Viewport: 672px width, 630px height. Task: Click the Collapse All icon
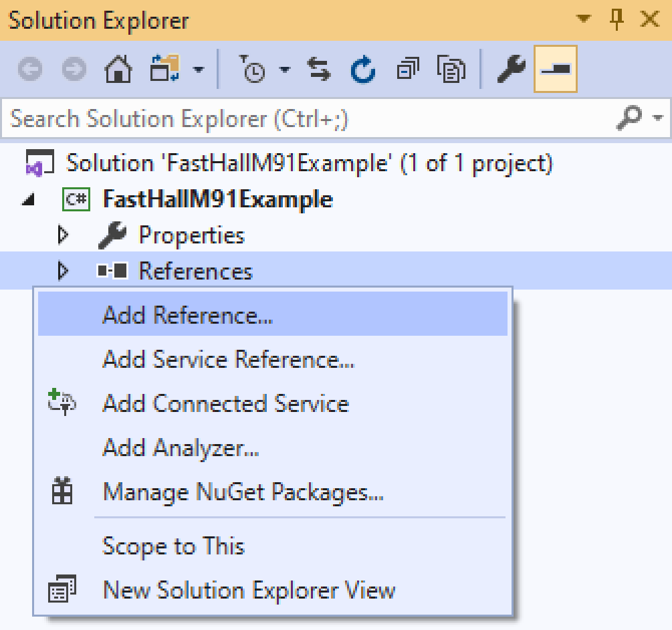407,70
